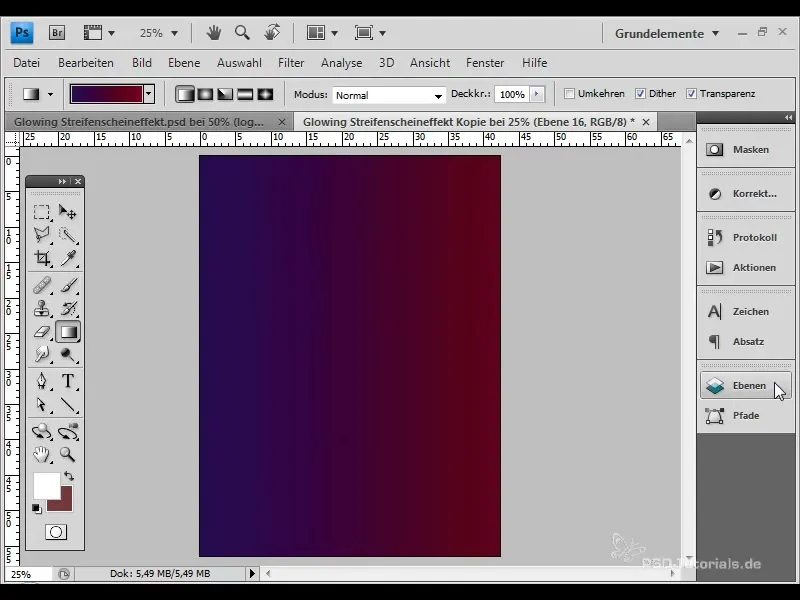Open the status bar info arrow
This screenshot has width=800, height=600.
252,573
